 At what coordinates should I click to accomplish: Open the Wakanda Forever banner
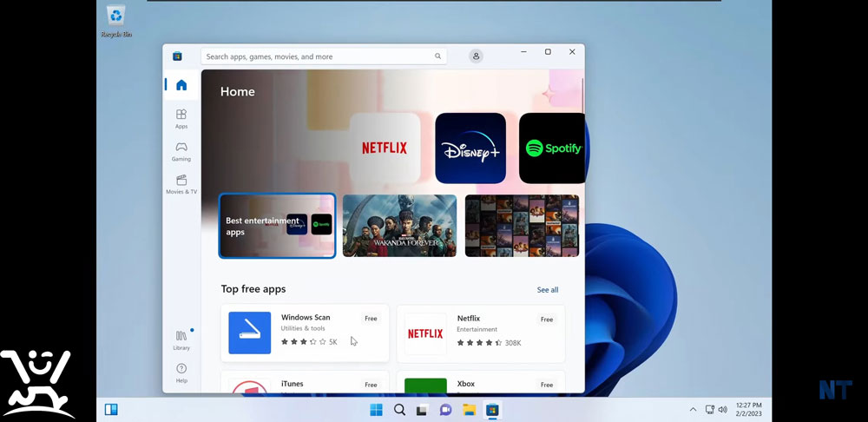point(399,226)
